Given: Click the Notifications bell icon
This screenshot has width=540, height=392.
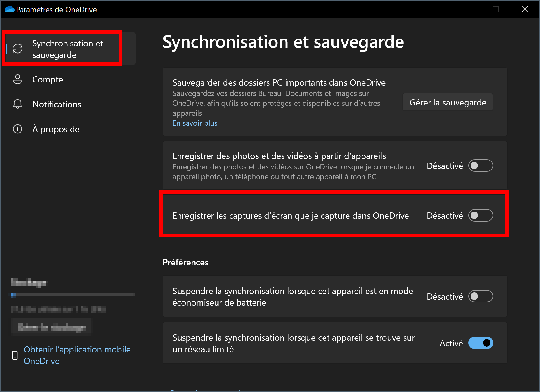Looking at the screenshot, I should (x=18, y=104).
